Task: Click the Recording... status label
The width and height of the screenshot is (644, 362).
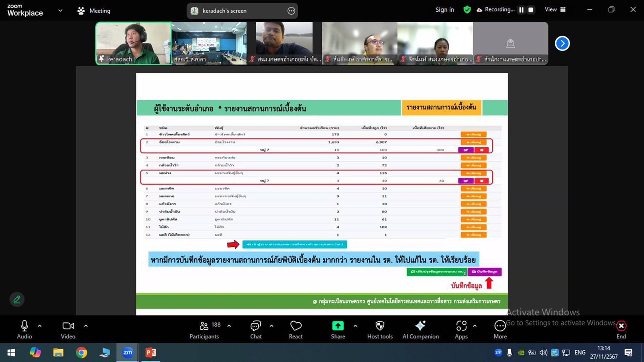Action: tap(499, 10)
